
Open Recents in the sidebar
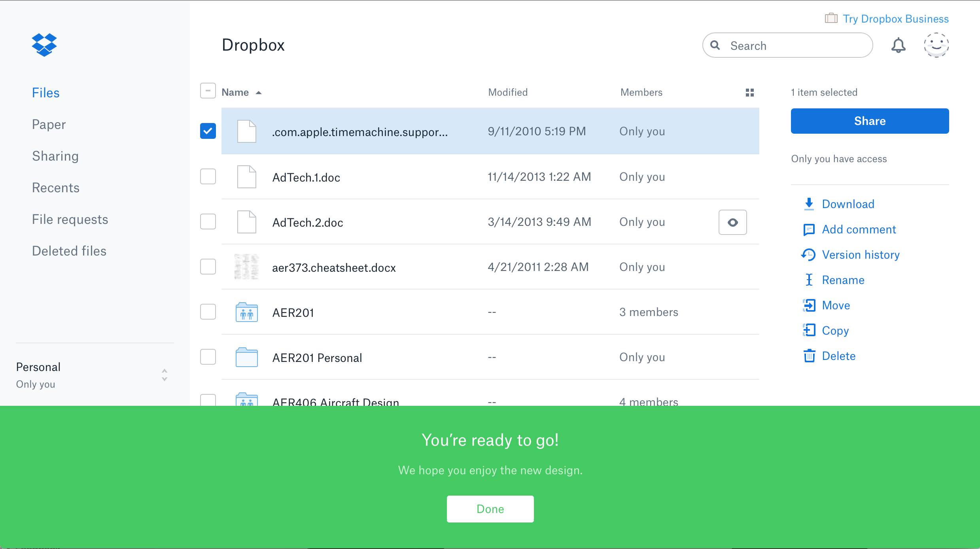pyautogui.click(x=56, y=187)
